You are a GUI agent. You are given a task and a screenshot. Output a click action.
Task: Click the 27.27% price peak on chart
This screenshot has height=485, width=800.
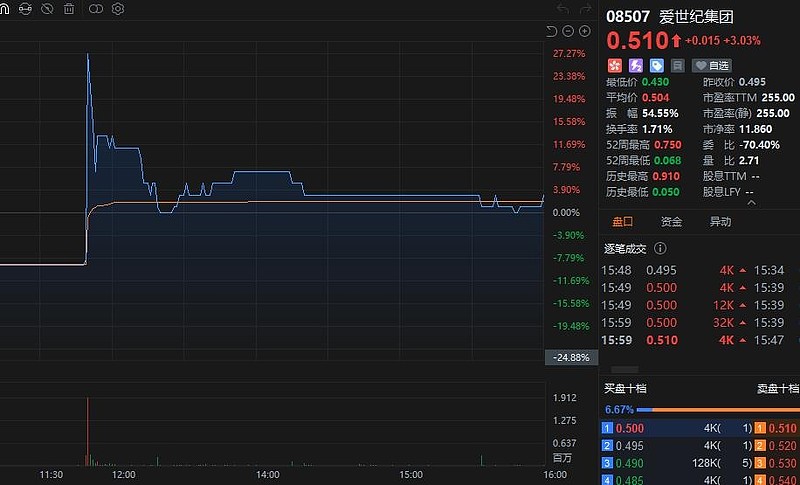pyautogui.click(x=88, y=54)
